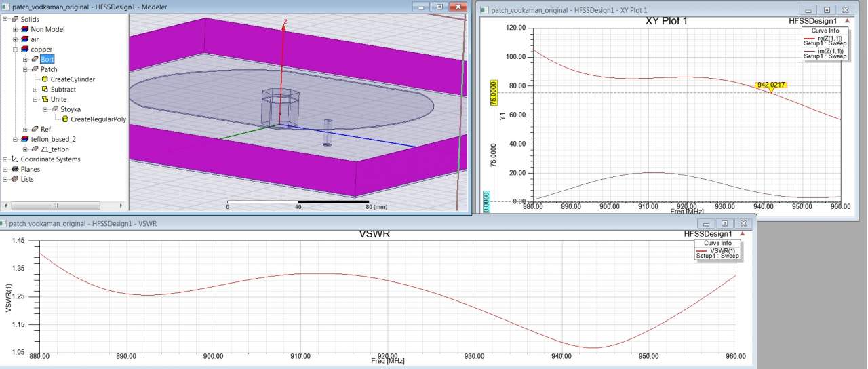Expand the Subtract operation node
Viewport: 868px width, 369px height.
pos(35,90)
